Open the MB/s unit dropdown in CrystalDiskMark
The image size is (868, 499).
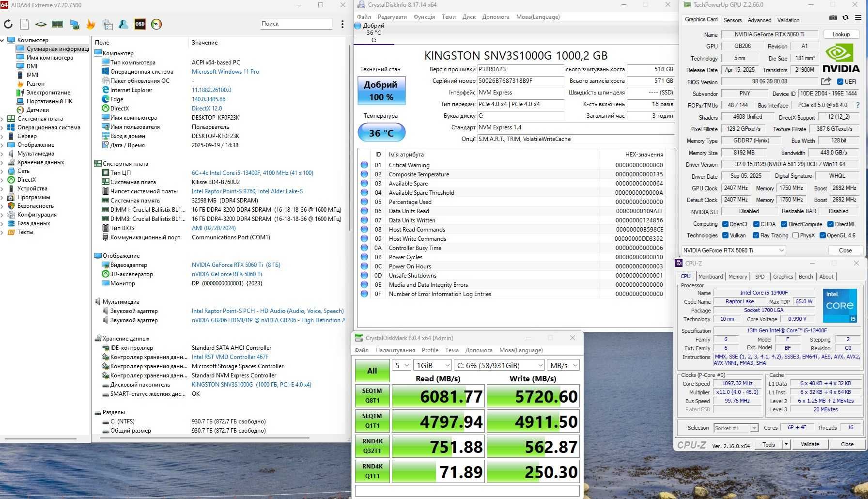point(563,365)
